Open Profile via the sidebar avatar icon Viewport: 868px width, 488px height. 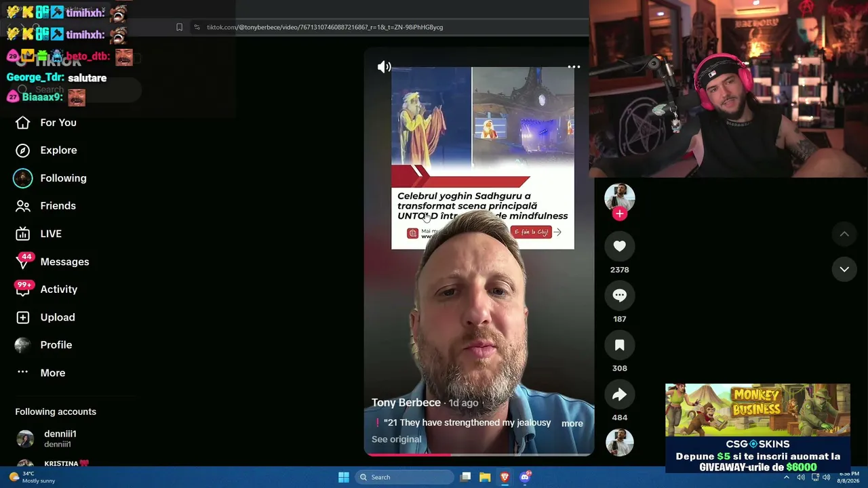click(x=22, y=345)
